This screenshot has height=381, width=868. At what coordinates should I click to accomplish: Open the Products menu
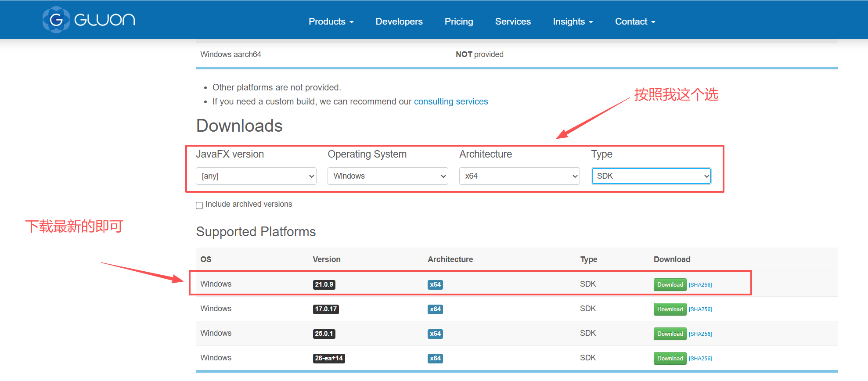click(x=331, y=22)
